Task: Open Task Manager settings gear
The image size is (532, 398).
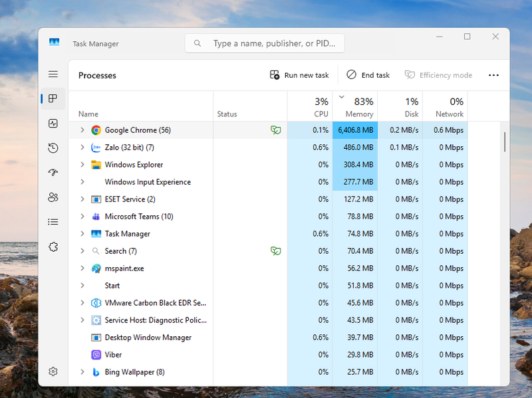Action: pyautogui.click(x=53, y=371)
